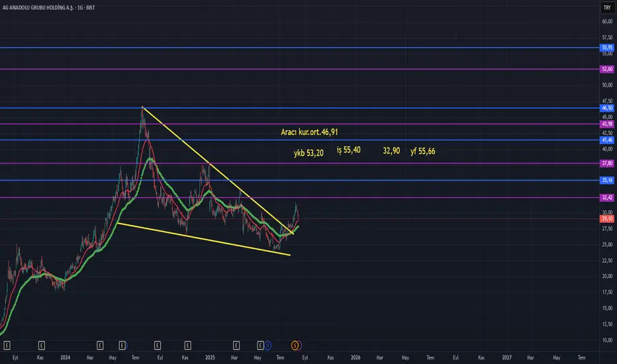
Task: Click the 25,00 price axis value
Action: [607, 244]
